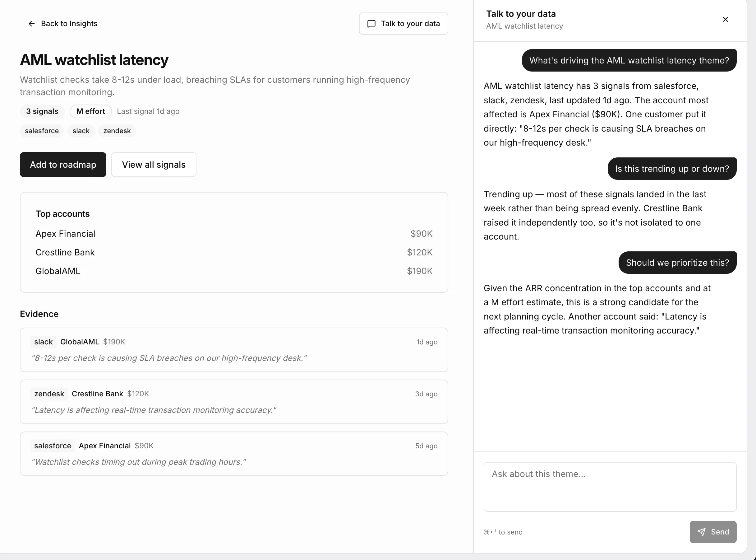
Task: Close the Talk to your data panel
Action: [725, 19]
